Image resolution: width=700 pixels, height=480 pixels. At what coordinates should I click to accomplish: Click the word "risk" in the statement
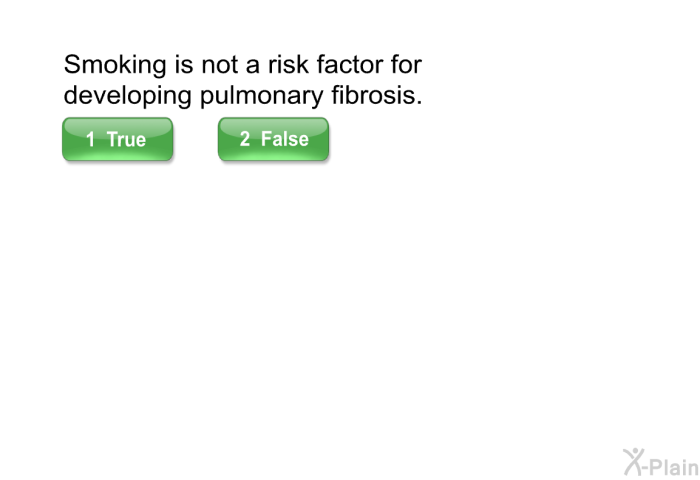[275, 67]
